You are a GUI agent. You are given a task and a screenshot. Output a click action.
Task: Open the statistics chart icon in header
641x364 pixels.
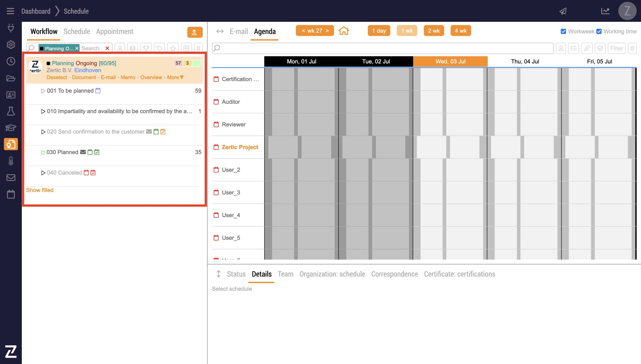click(605, 11)
